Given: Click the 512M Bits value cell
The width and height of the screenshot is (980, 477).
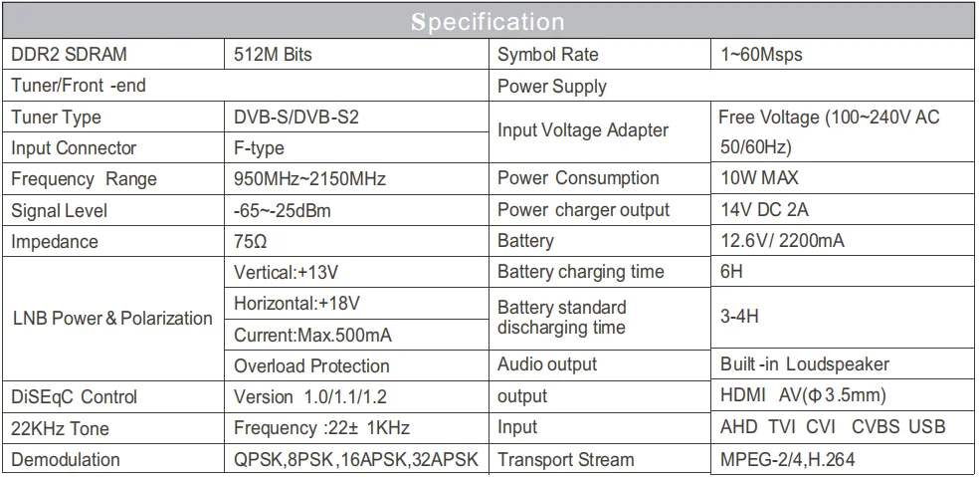Looking at the screenshot, I should (x=273, y=55).
